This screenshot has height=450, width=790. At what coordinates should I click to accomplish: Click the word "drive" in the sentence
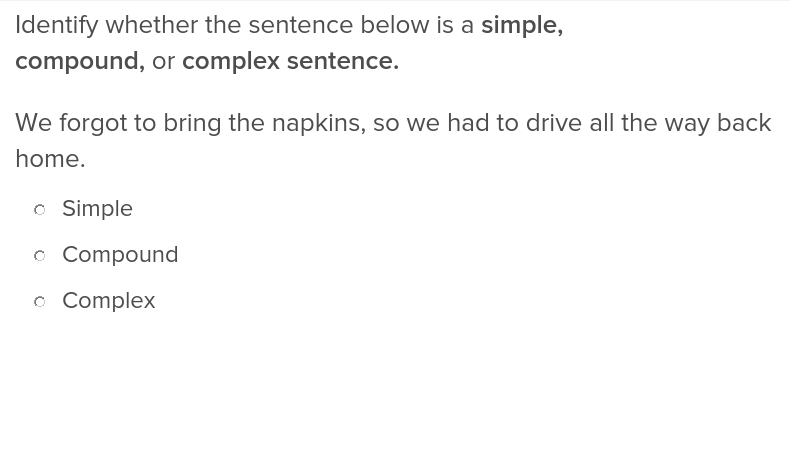pyautogui.click(x=554, y=123)
